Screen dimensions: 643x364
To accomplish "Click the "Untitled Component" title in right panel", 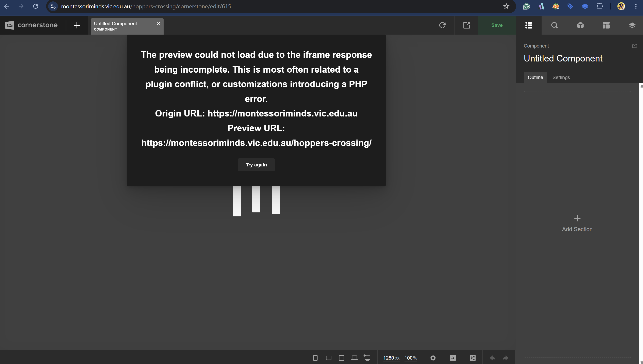I will tap(563, 58).
